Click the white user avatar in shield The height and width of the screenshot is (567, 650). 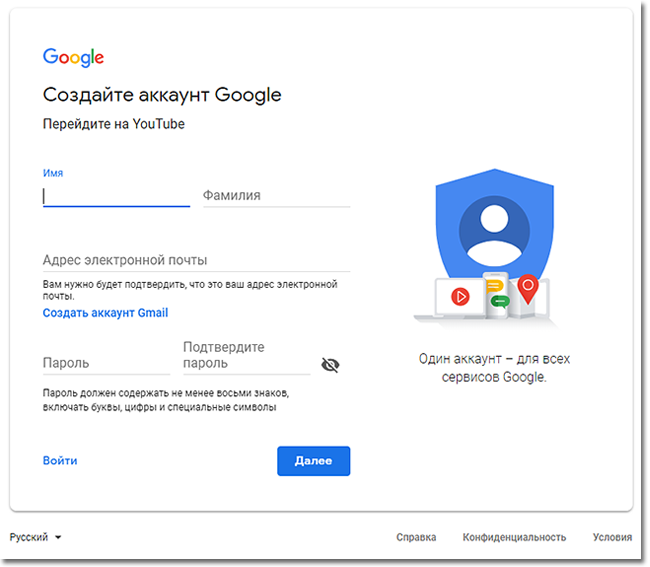495,234
